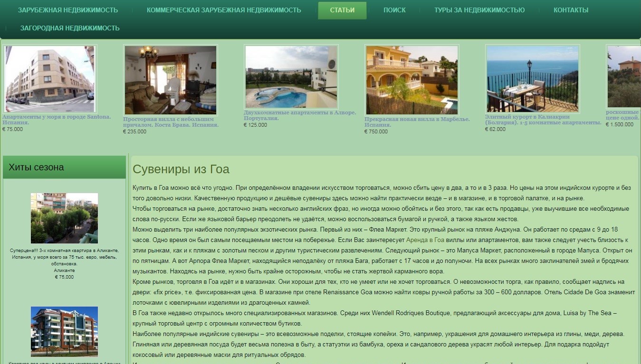Click the Суперцена 3-х комнатная квартира description
The height and width of the screenshot is (364, 641).
point(64,257)
